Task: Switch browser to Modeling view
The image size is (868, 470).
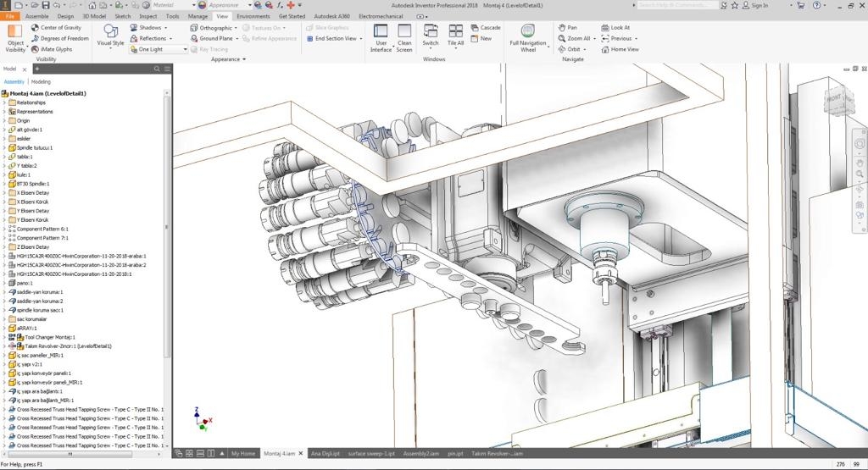Action: (41, 82)
